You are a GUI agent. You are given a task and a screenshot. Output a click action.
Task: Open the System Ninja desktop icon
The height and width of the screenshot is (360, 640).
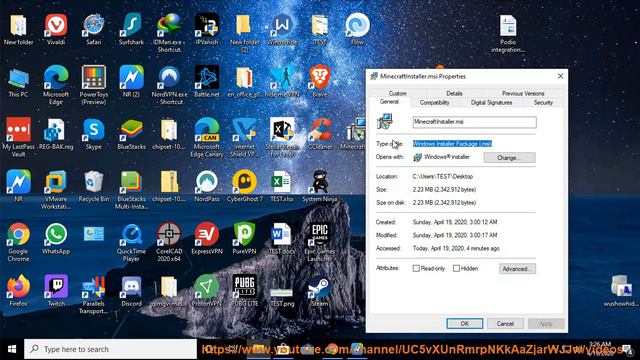pos(320,187)
